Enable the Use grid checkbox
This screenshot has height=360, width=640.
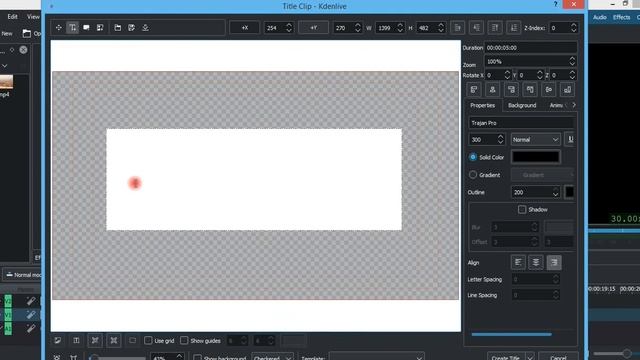[x=148, y=340]
